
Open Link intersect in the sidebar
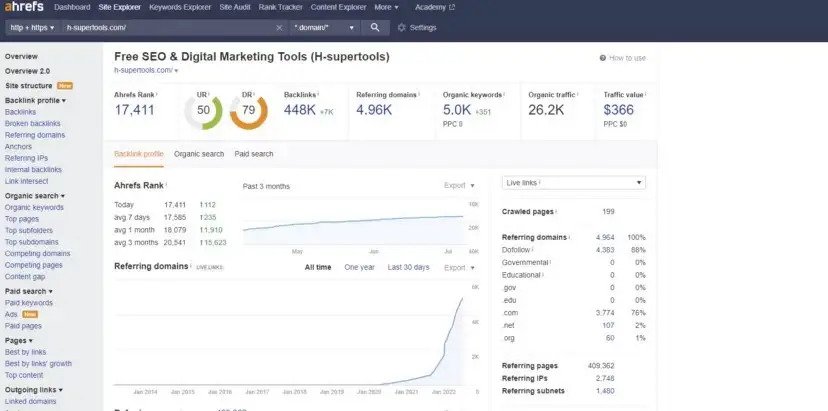(26, 182)
